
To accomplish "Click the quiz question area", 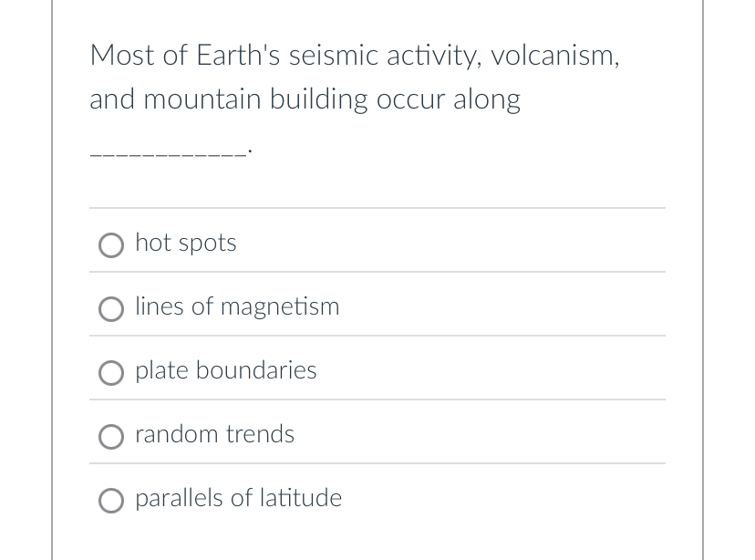I will [x=354, y=99].
